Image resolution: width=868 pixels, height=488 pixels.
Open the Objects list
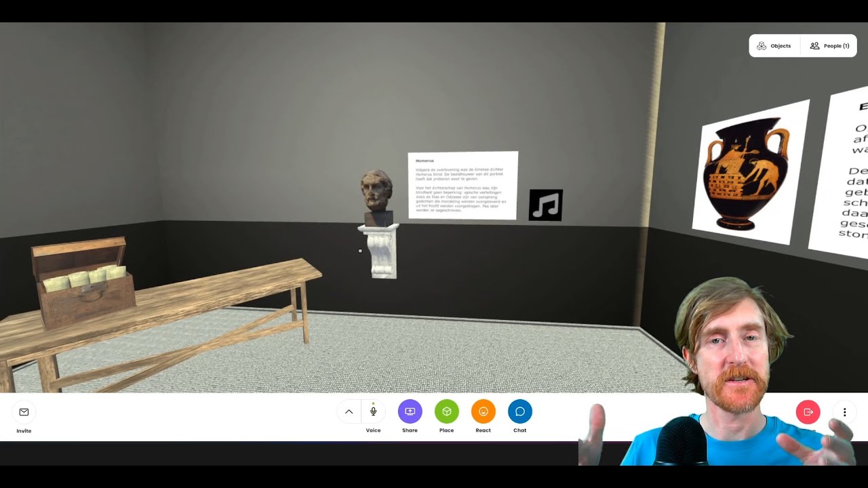click(774, 46)
